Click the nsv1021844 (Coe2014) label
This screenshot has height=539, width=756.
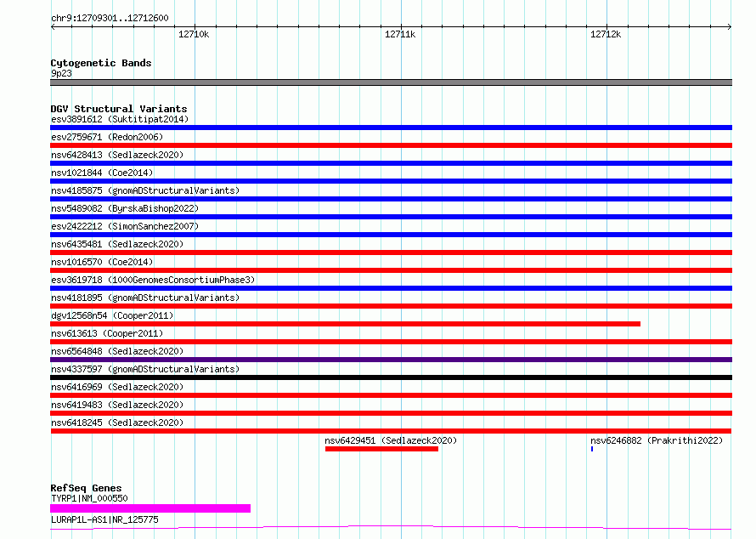point(102,173)
